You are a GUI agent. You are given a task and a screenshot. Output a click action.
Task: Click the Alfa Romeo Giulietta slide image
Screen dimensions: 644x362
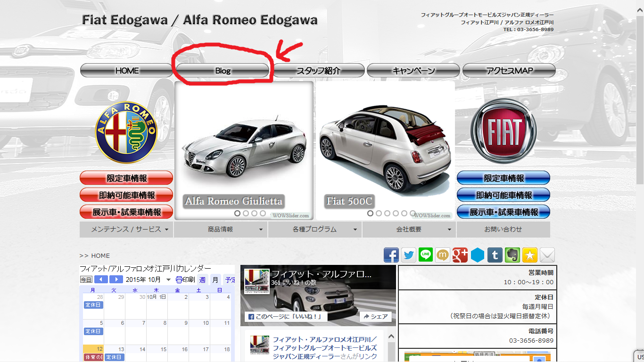tap(244, 151)
